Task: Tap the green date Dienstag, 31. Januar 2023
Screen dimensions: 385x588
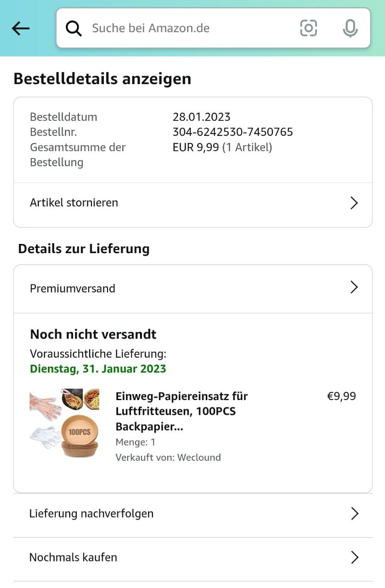Action: (98, 369)
